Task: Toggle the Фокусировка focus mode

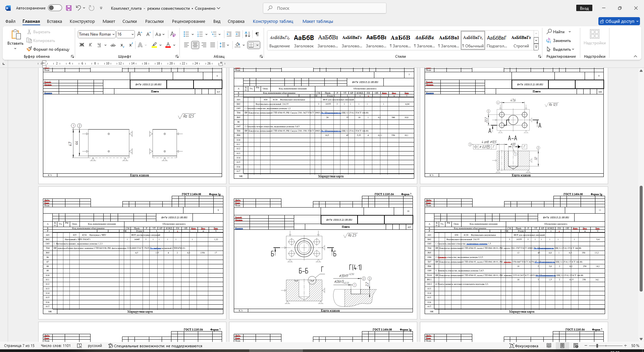Action: 524,346
